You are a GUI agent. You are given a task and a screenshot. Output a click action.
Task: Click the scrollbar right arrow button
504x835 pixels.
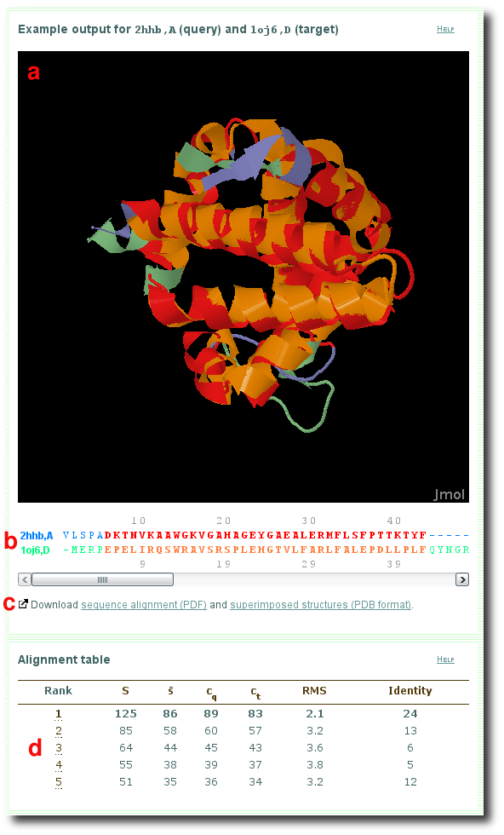coord(462,579)
